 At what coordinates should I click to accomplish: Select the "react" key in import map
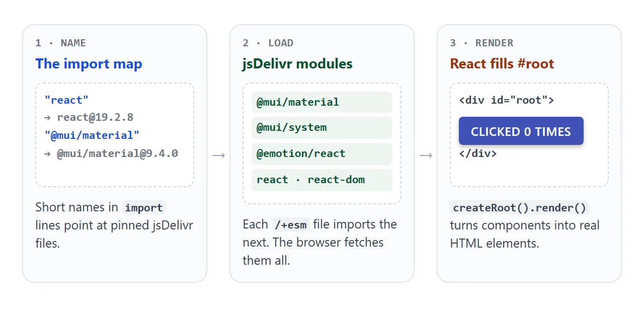click(x=66, y=100)
